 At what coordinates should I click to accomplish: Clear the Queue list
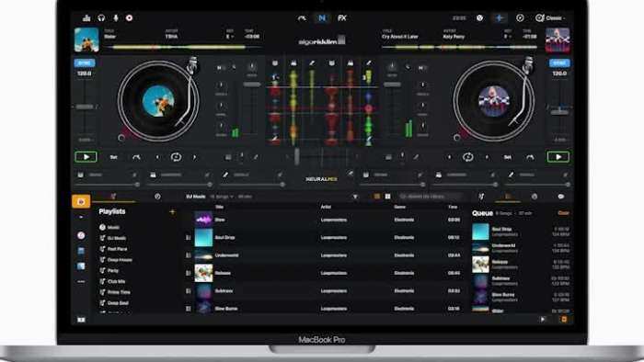tap(563, 213)
